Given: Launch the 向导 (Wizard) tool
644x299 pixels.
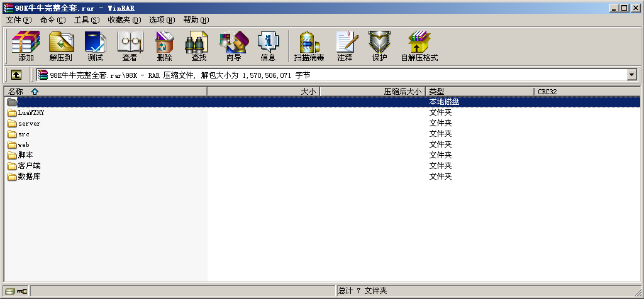Looking at the screenshot, I should (x=233, y=46).
